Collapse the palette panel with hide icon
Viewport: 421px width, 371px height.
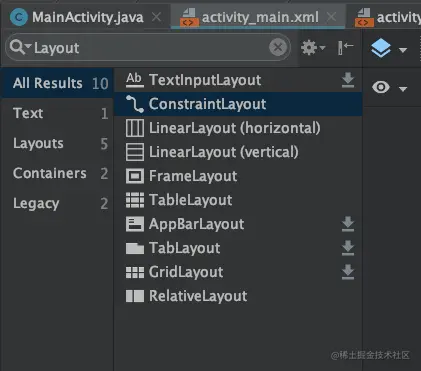(345, 47)
